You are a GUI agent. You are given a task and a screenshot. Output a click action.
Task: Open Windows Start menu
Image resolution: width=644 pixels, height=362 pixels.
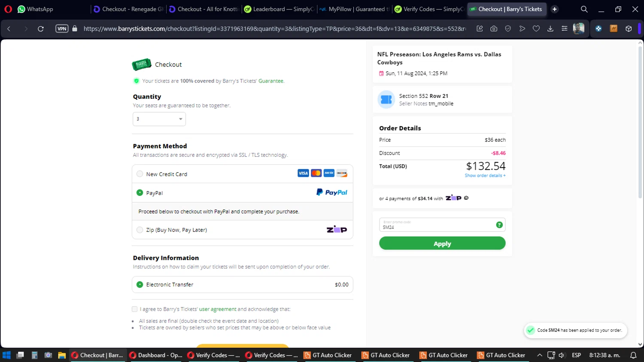coord(6,355)
